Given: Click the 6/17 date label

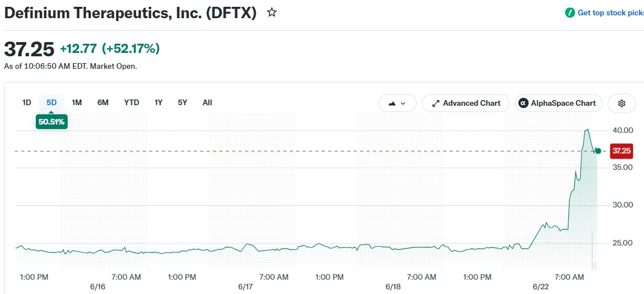Looking at the screenshot, I should point(245,287).
